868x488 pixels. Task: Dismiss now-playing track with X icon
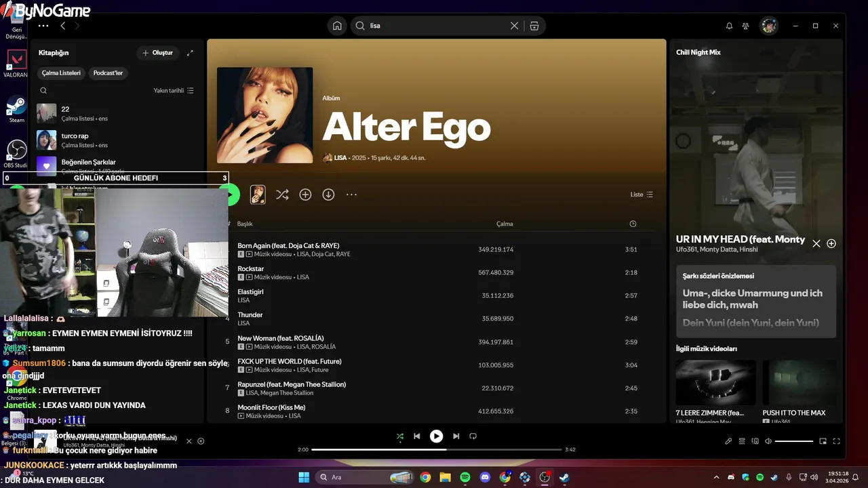click(816, 243)
